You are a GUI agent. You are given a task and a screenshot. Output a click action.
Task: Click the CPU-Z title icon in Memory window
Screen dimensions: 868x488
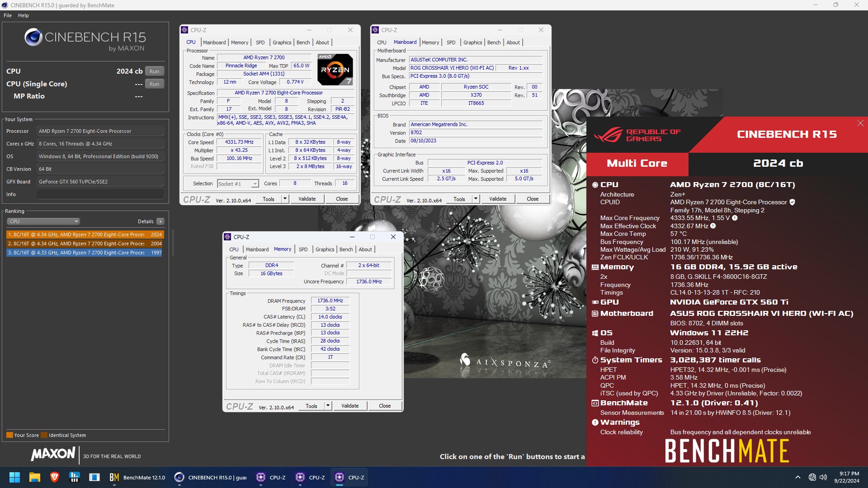[x=227, y=237]
